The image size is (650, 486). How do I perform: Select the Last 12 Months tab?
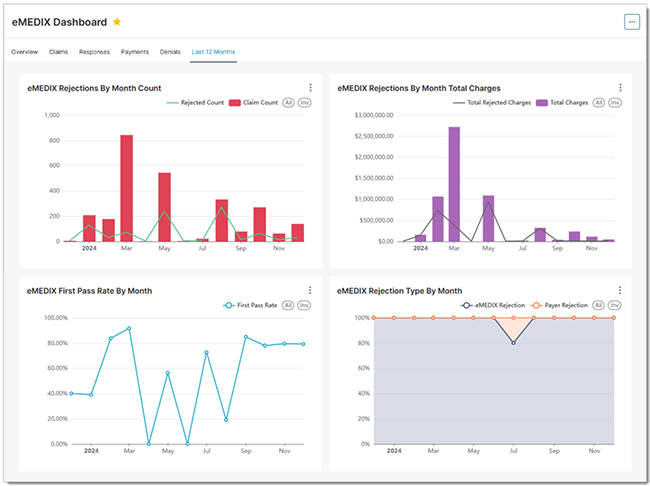[213, 52]
